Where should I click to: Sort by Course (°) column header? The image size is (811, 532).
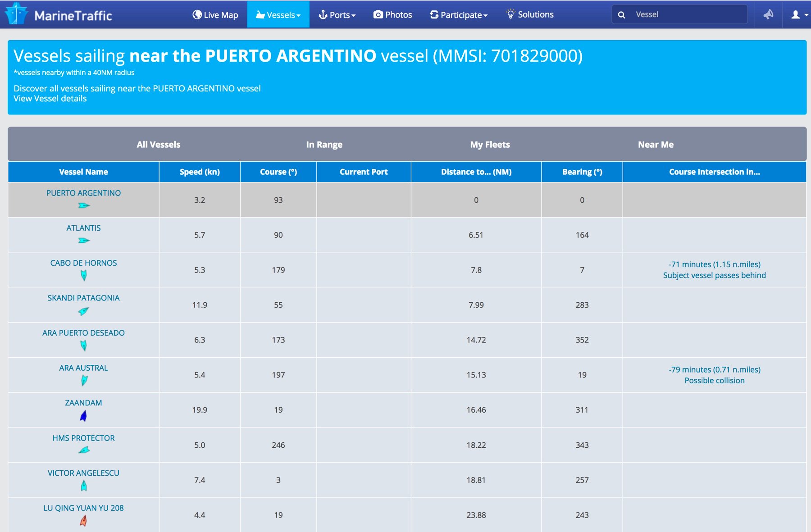(x=278, y=172)
